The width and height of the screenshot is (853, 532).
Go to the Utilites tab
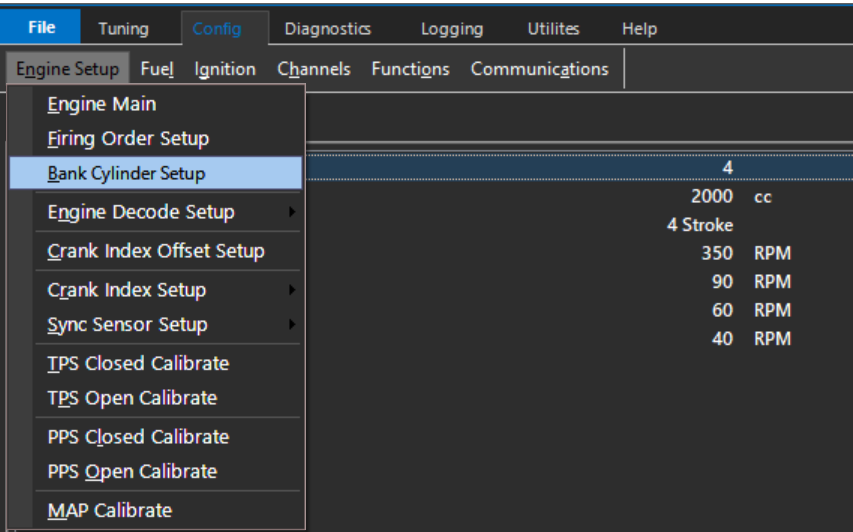point(553,29)
